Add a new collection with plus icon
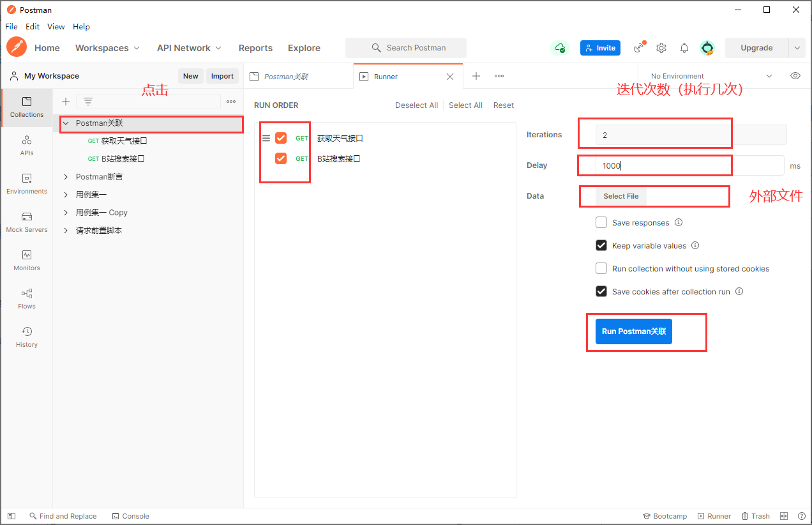 pos(65,102)
